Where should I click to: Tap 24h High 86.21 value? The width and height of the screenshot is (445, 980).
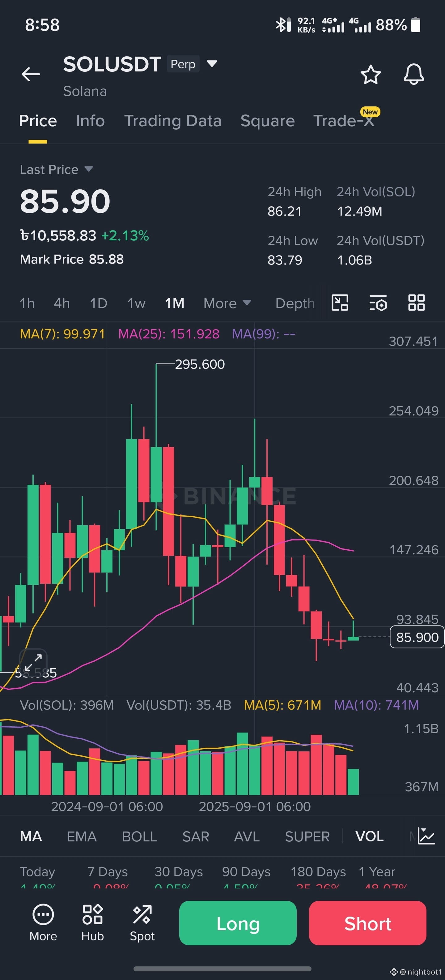point(284,211)
